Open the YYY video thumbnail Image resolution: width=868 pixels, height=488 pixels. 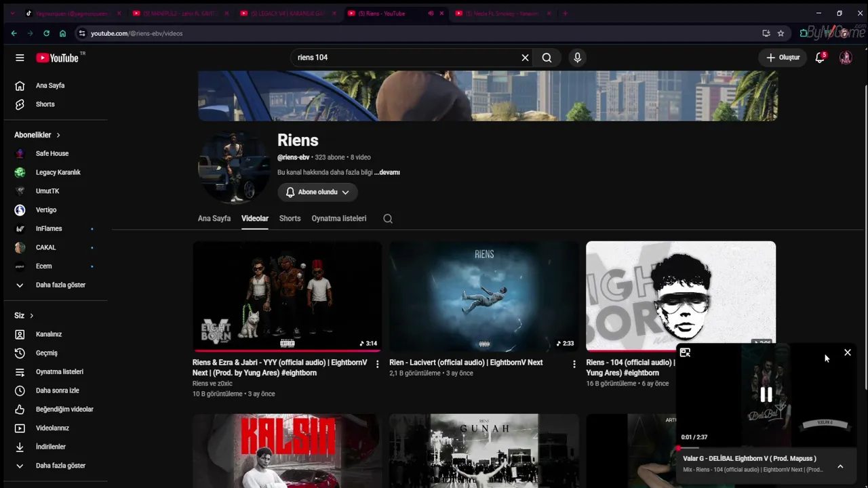(x=288, y=297)
